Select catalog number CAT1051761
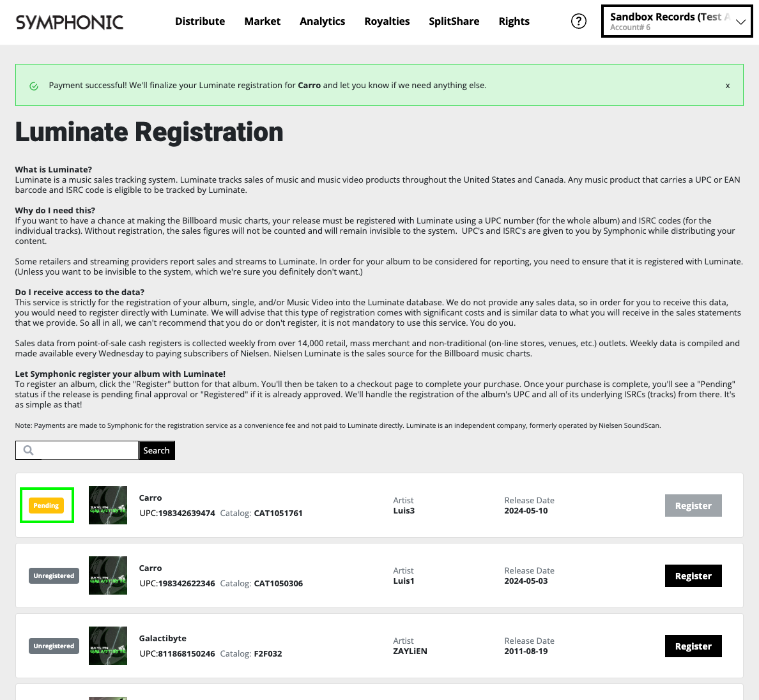The width and height of the screenshot is (759, 700). tap(279, 514)
